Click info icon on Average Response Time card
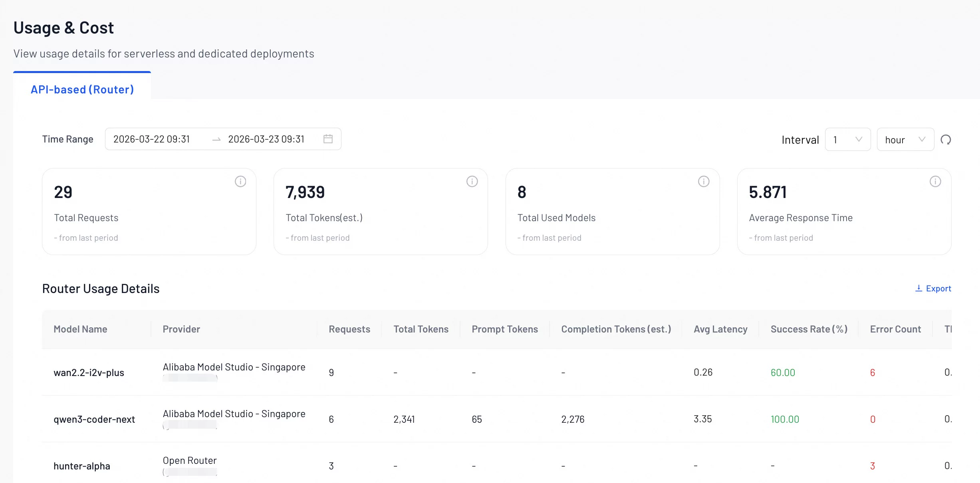This screenshot has height=483, width=980. tap(935, 182)
